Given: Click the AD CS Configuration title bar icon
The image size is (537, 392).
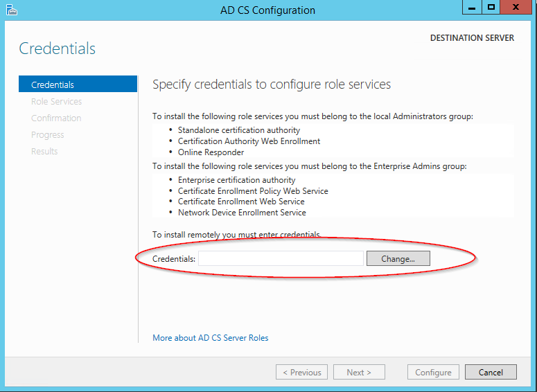Looking at the screenshot, I should tap(11, 10).
